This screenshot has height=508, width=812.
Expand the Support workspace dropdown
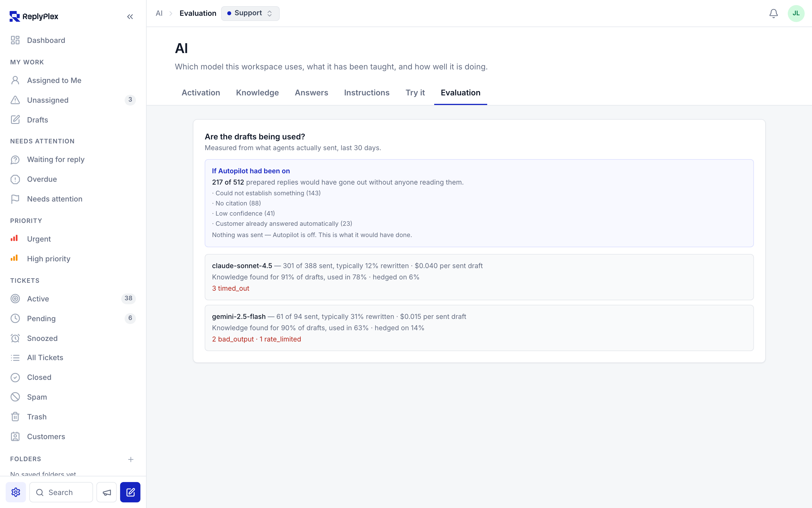pos(250,14)
